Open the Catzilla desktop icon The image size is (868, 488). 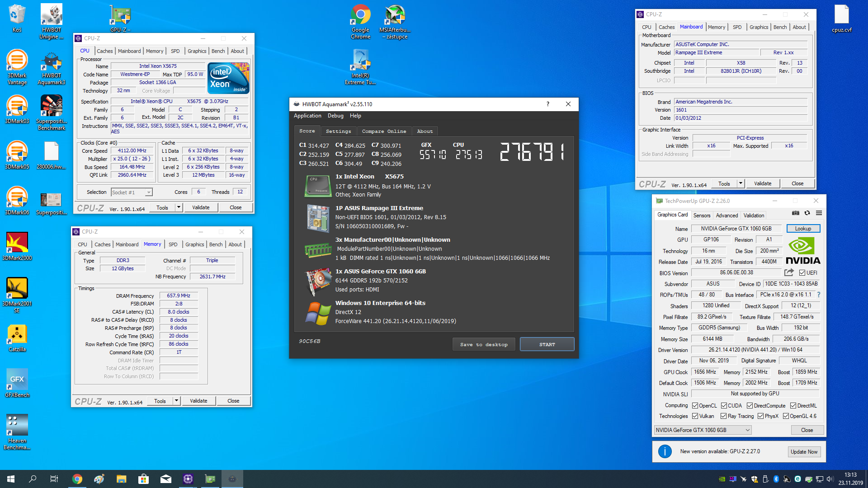pyautogui.click(x=17, y=338)
